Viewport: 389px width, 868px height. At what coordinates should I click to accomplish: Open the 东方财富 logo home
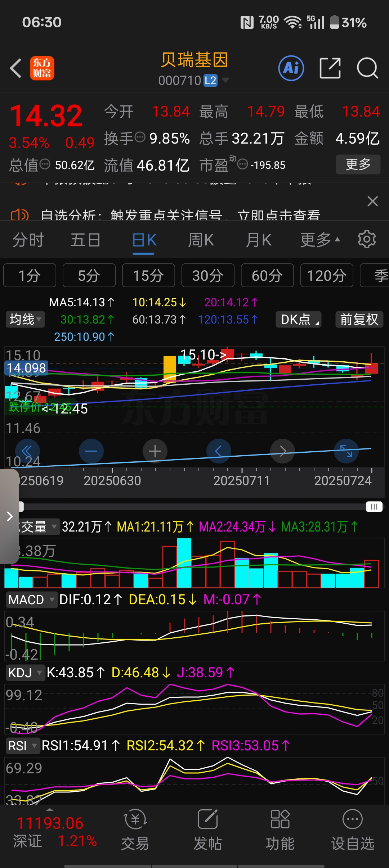pos(42,68)
